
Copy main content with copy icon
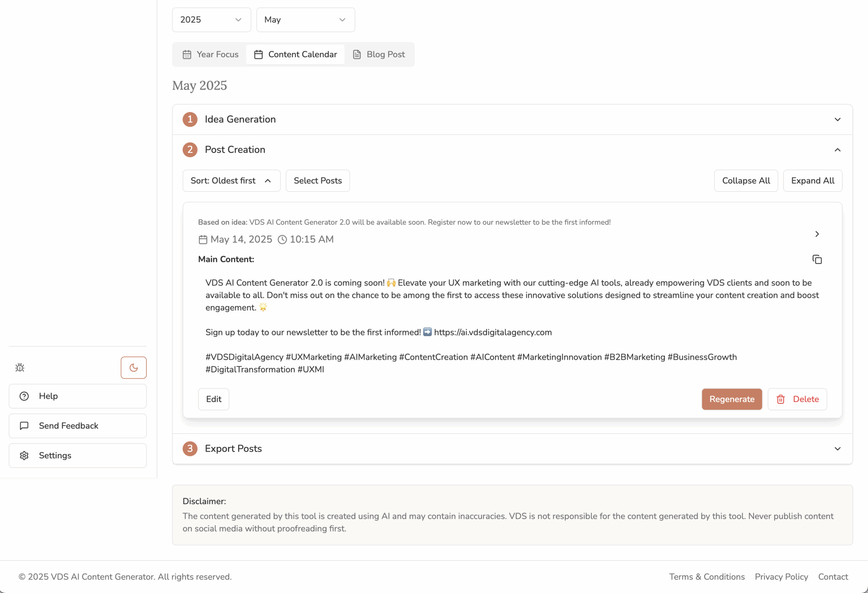817,259
